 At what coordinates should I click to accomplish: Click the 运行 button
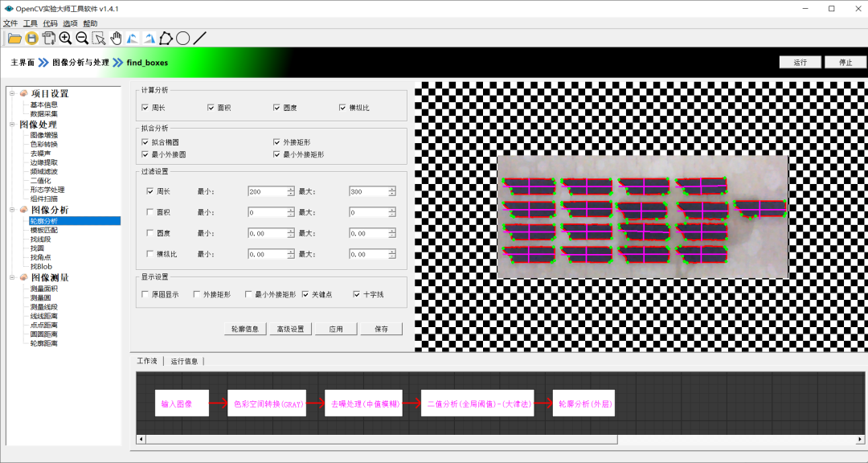click(x=800, y=62)
